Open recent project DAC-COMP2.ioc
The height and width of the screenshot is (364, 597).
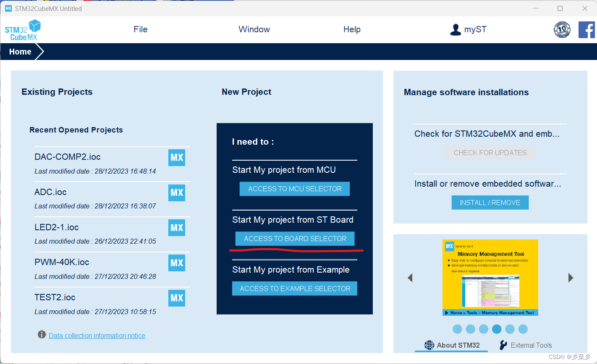pos(68,157)
